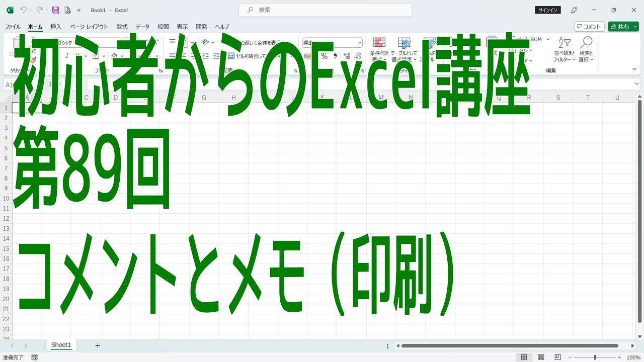Open the number format combo box
644x362 pixels.
(x=332, y=43)
